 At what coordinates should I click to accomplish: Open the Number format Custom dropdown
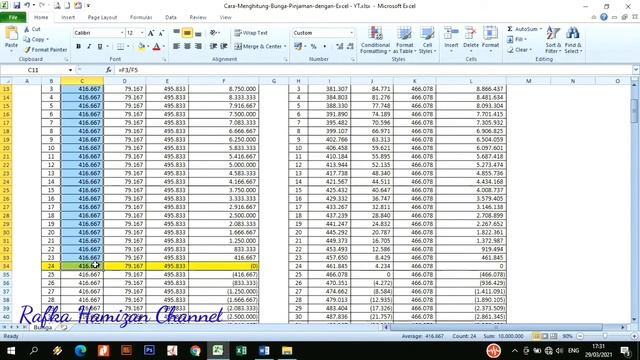coord(351,33)
